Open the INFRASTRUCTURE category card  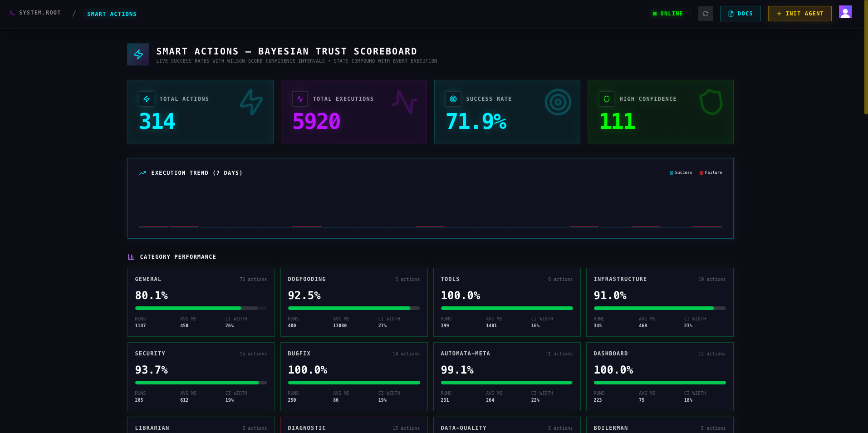660,302
